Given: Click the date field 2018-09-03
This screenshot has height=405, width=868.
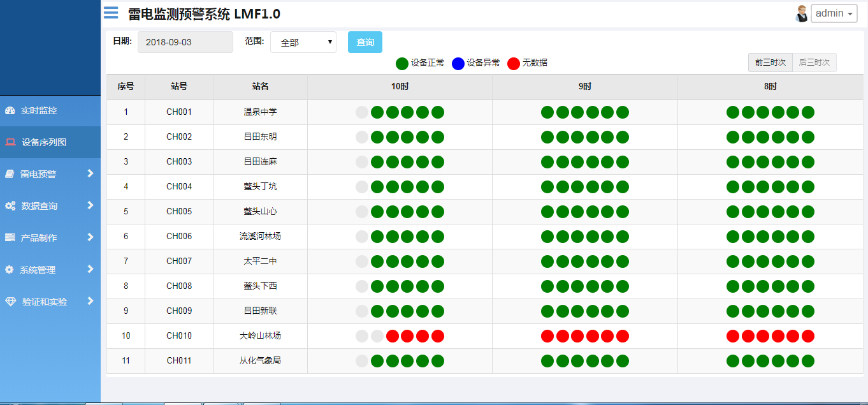Looking at the screenshot, I should 185,42.
